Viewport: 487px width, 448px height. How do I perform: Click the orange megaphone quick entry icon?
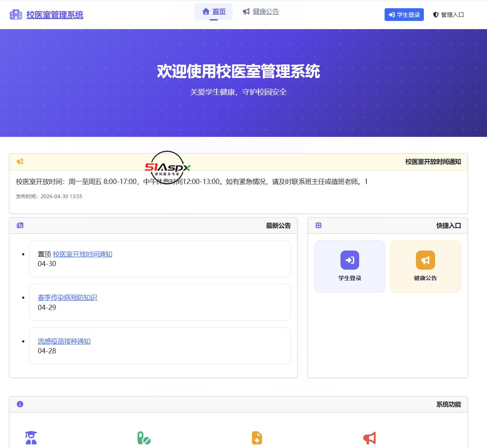pos(425,260)
